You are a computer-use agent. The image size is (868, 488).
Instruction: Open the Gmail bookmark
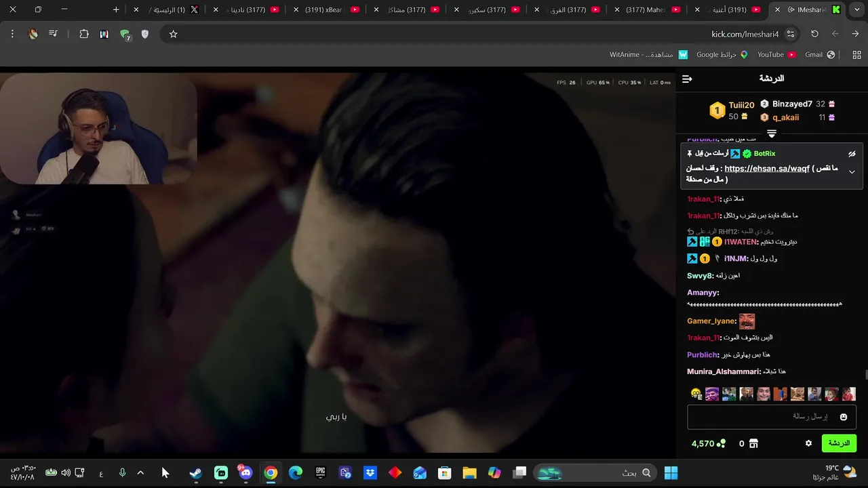tap(820, 54)
